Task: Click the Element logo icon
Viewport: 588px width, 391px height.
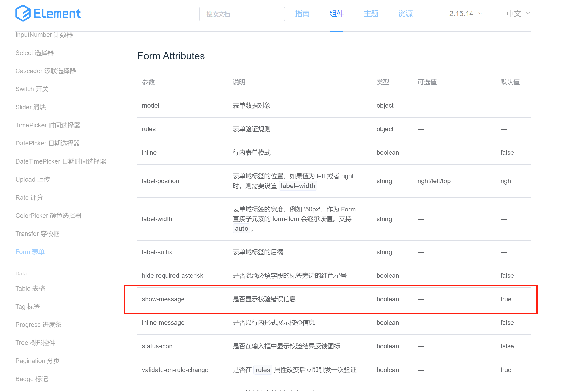Action: click(22, 13)
